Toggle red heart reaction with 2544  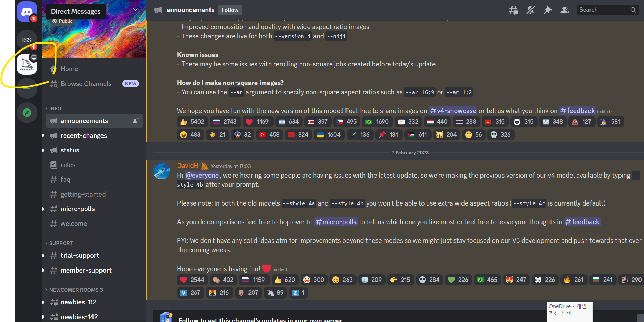(x=193, y=280)
